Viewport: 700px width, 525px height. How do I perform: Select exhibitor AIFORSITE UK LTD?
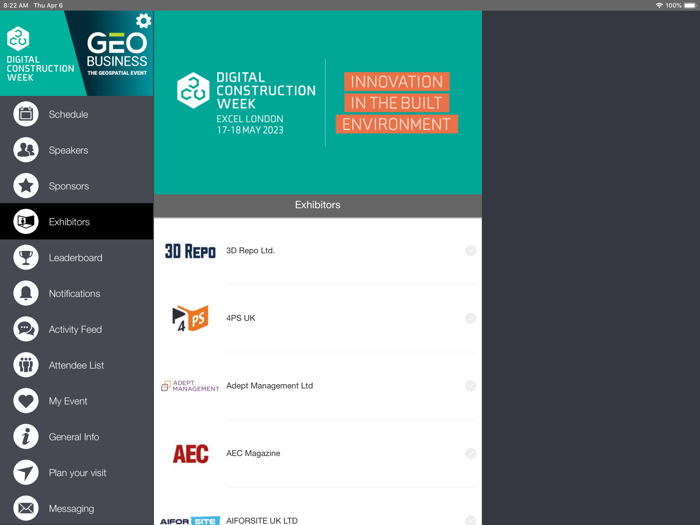click(x=318, y=508)
